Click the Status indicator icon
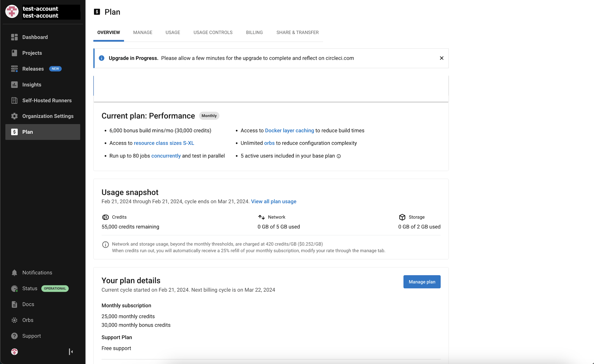 click(x=14, y=288)
